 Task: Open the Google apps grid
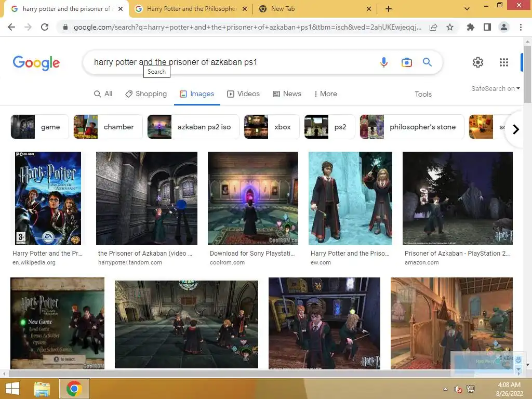pyautogui.click(x=504, y=62)
